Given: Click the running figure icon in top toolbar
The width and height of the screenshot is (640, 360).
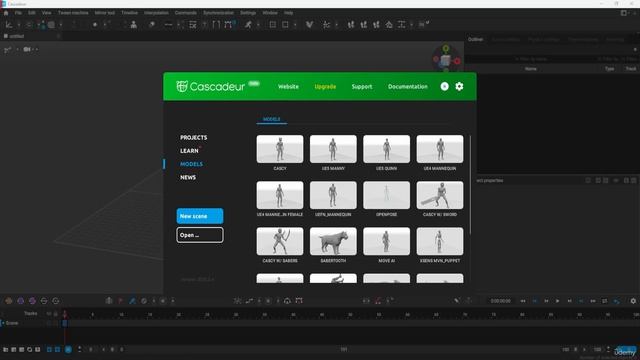Looking at the screenshot, I should tap(248, 25).
